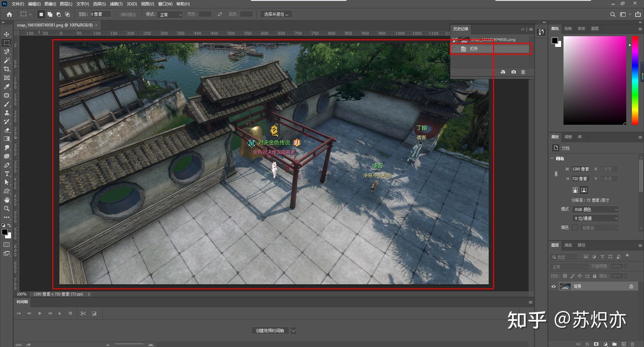Toggle visibility of the 背景 layer
Screen dimensions: 644x347
click(554, 286)
